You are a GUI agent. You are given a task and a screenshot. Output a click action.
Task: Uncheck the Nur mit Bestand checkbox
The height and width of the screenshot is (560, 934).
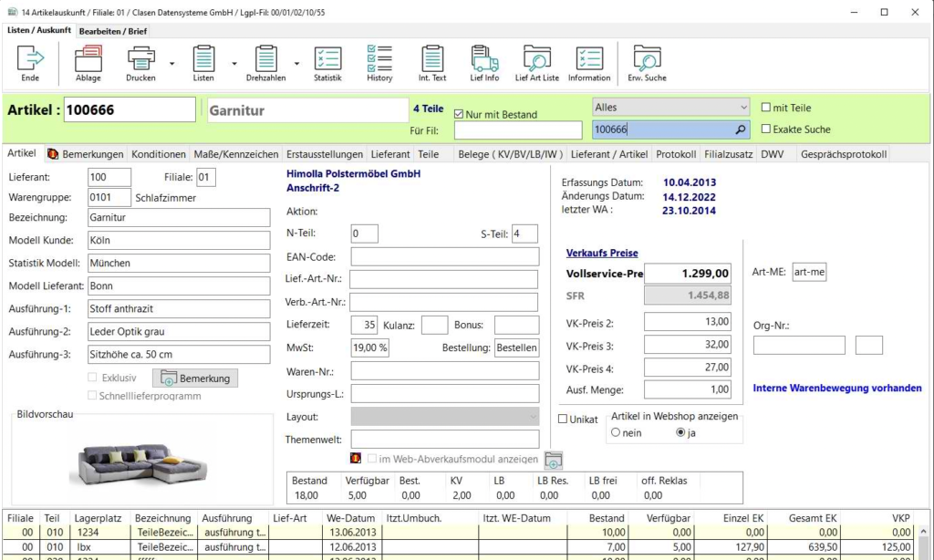click(x=459, y=114)
